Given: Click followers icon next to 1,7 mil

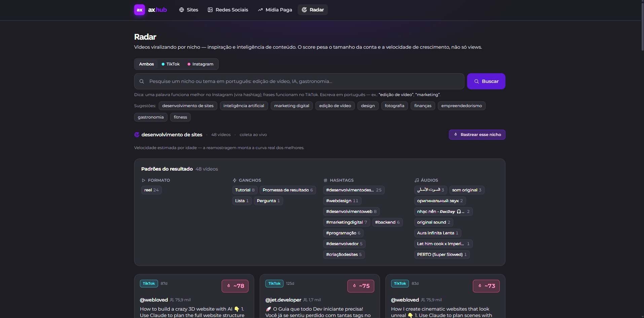Looking at the screenshot, I should (x=305, y=300).
